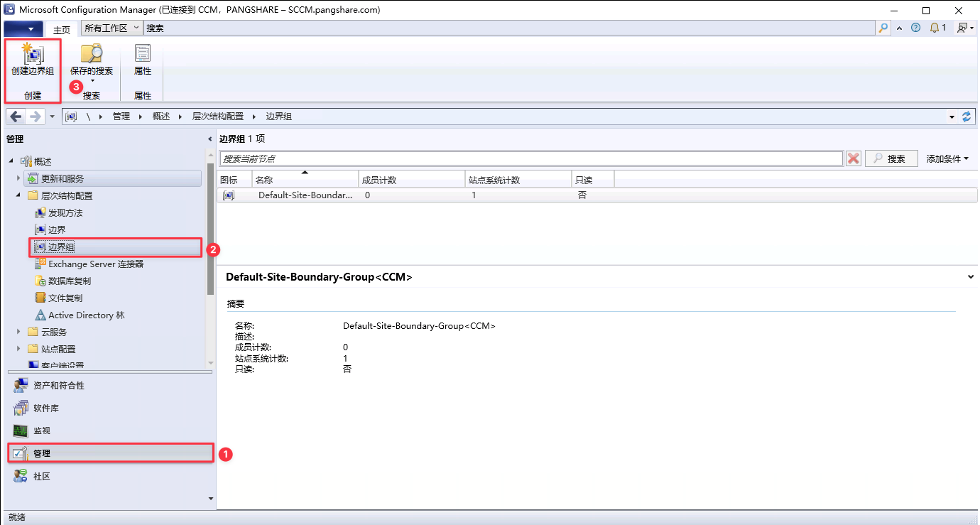The height and width of the screenshot is (525, 980).
Task: Switch to the Home (主页) ribbon tab
Action: coord(62,29)
